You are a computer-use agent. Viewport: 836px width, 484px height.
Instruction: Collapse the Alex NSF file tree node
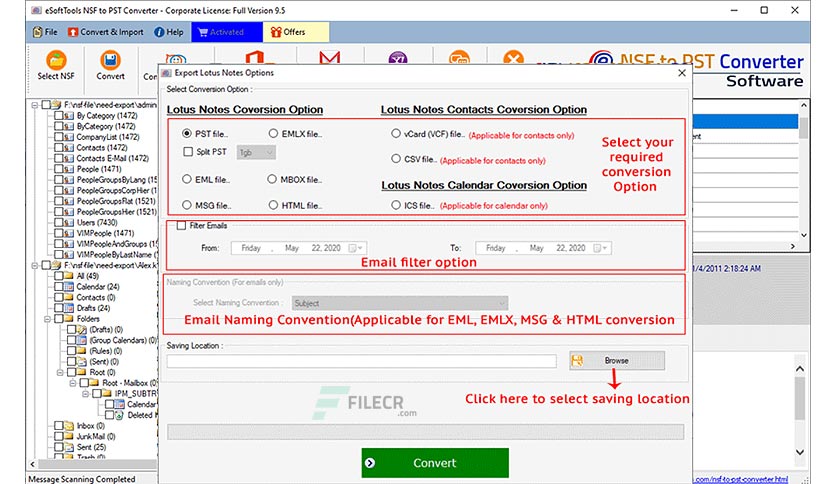point(34,265)
